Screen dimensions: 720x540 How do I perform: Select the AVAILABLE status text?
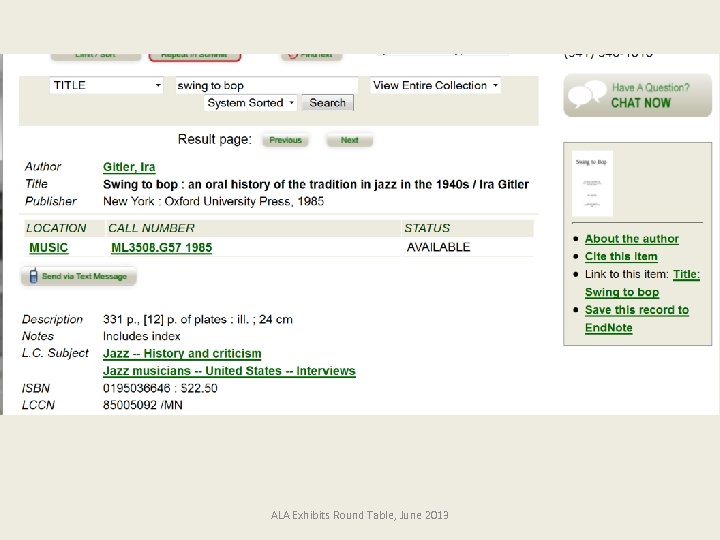(438, 248)
